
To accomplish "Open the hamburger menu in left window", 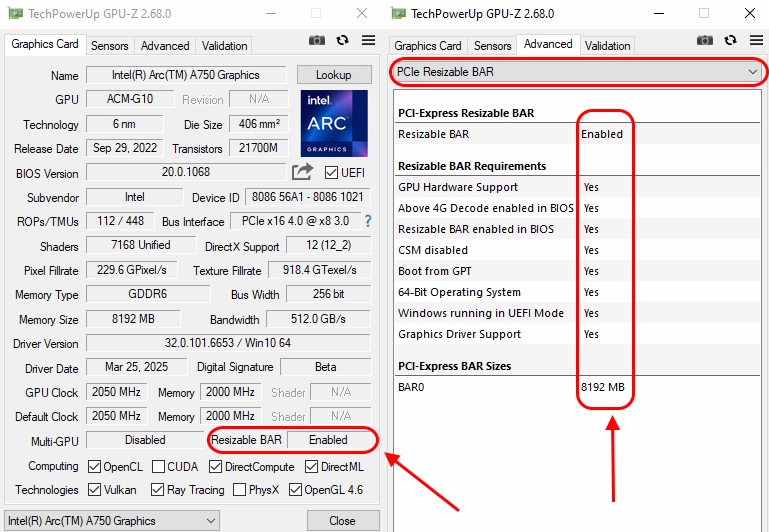I will (x=368, y=40).
